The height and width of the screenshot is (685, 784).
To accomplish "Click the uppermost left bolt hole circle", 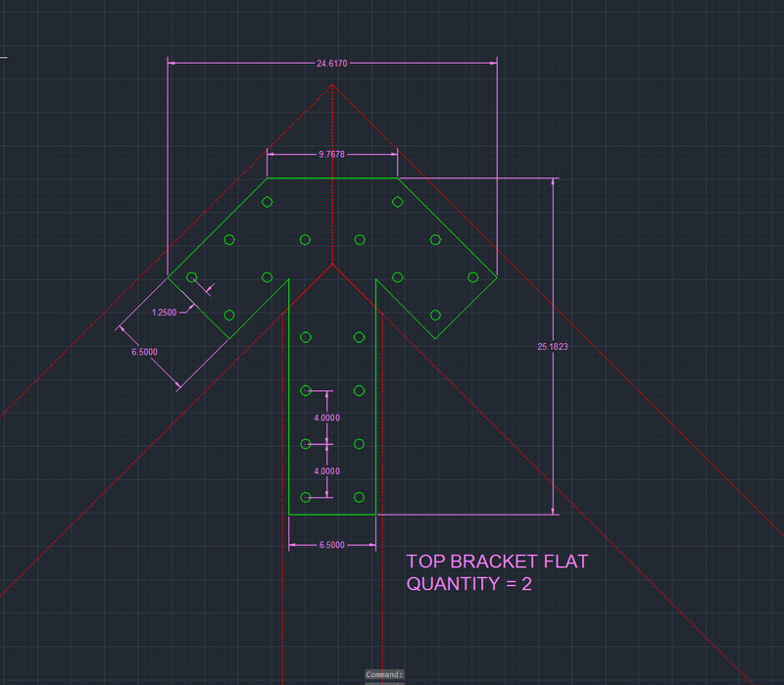I will (x=267, y=202).
